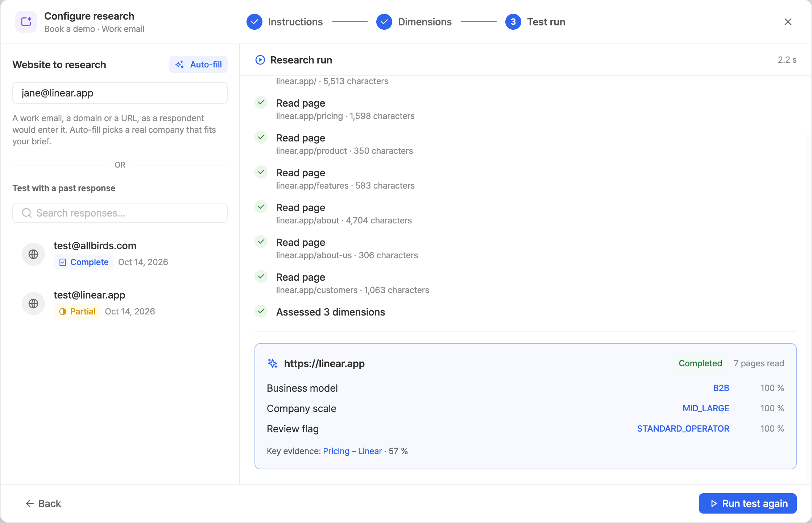
Task: Click Run test again button
Action: tap(747, 503)
